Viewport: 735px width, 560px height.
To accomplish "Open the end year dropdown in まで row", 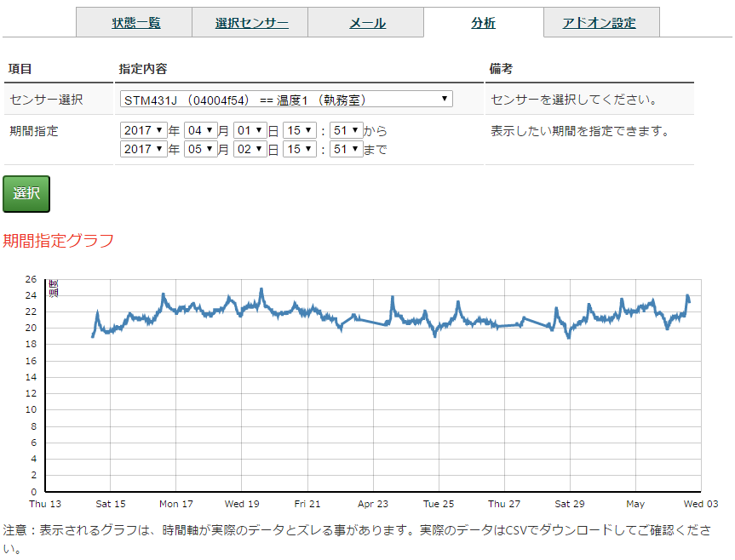I will click(143, 149).
